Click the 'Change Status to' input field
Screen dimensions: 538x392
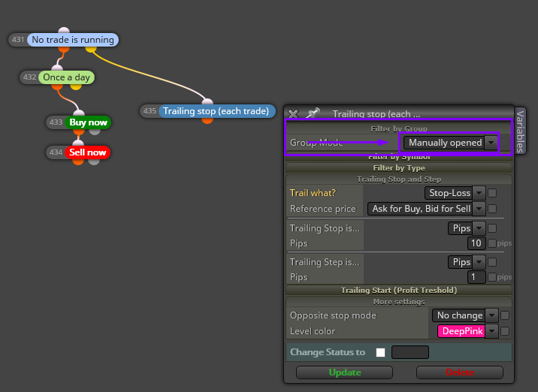coord(410,352)
